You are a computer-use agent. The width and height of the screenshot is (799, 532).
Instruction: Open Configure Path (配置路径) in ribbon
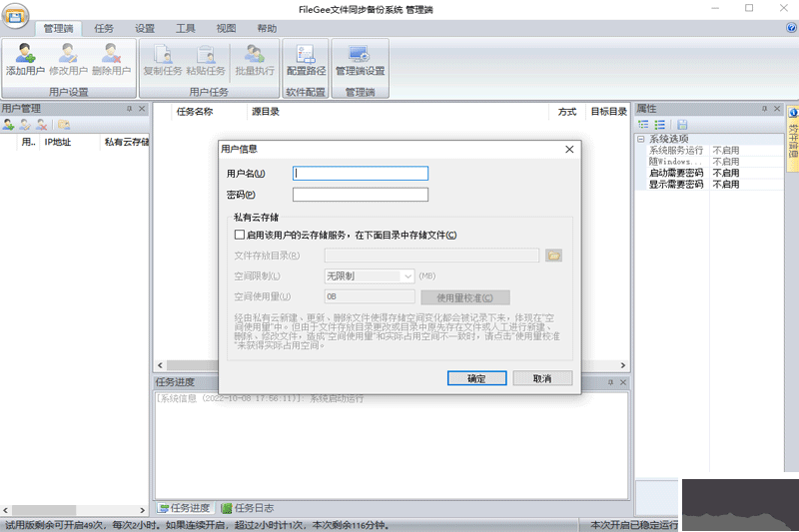click(306, 60)
